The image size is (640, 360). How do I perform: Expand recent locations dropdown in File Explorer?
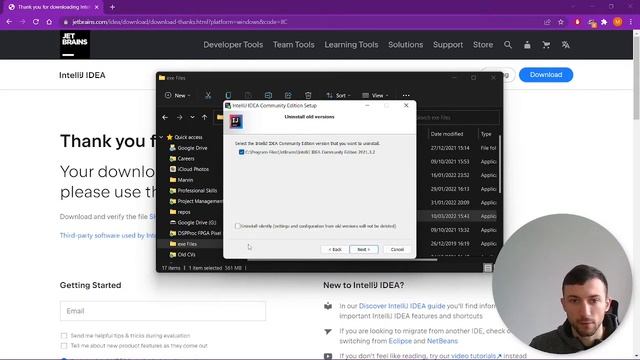[192, 118]
